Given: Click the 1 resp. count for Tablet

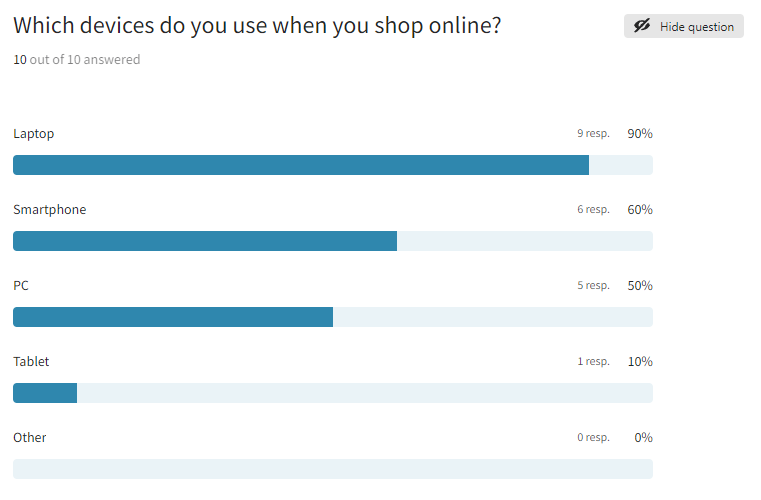Looking at the screenshot, I should [x=593, y=362].
